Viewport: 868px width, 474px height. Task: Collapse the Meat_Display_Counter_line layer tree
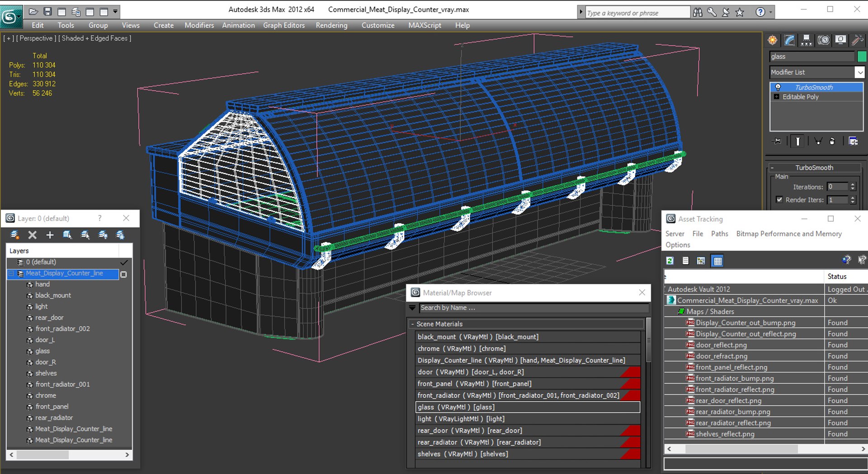click(11, 273)
